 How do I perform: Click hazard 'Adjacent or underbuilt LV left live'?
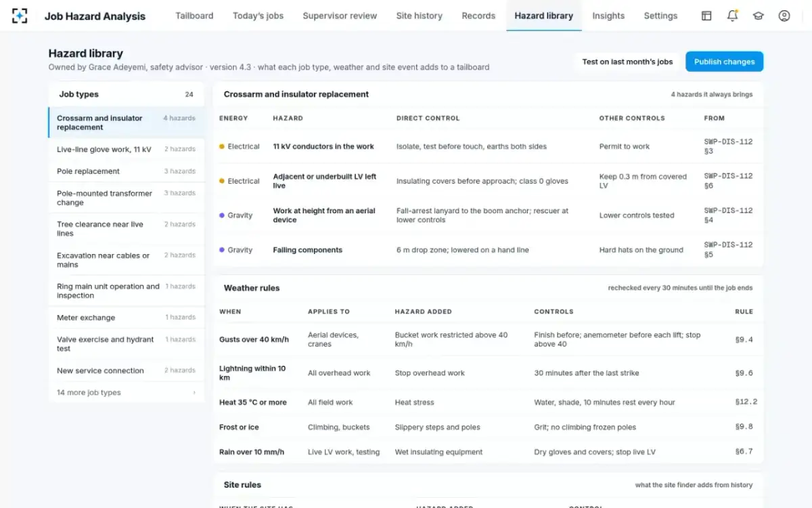tap(325, 181)
